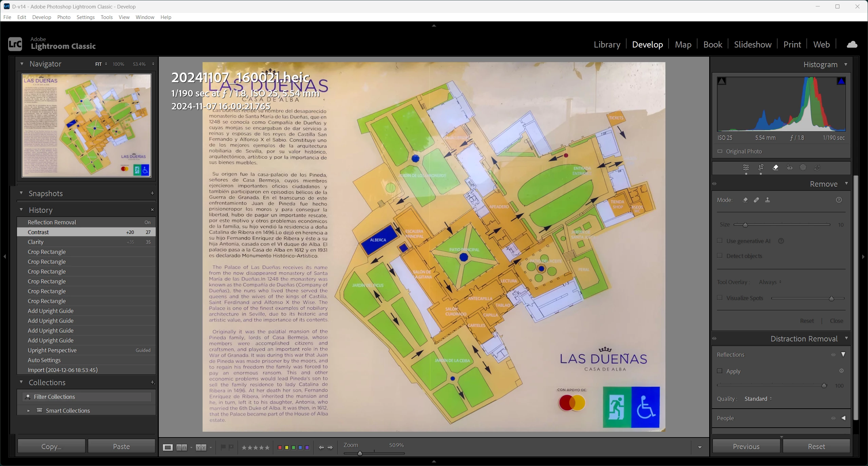The width and height of the screenshot is (868, 466).
Task: Open toolbar content options dropdown arrow
Action: click(700, 447)
